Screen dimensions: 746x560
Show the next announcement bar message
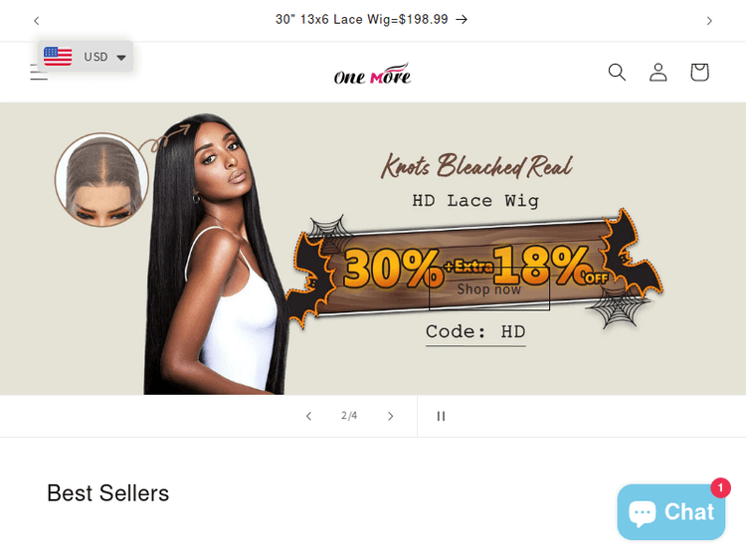(x=709, y=21)
